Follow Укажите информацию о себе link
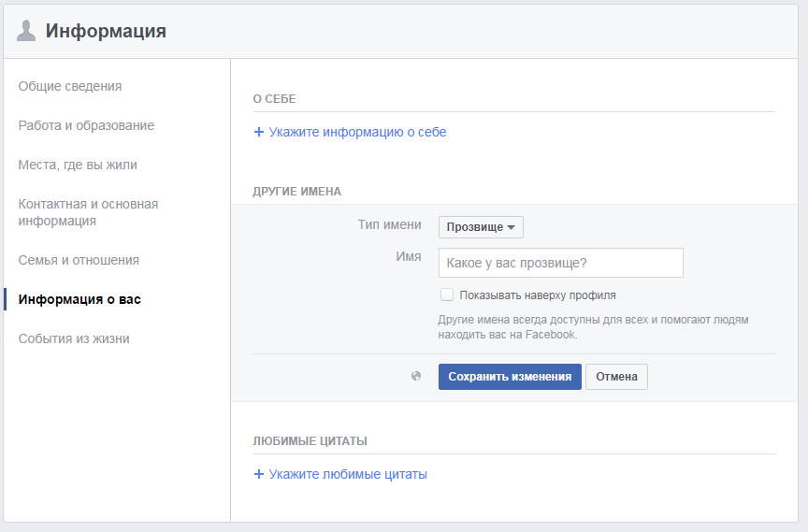 pos(357,133)
